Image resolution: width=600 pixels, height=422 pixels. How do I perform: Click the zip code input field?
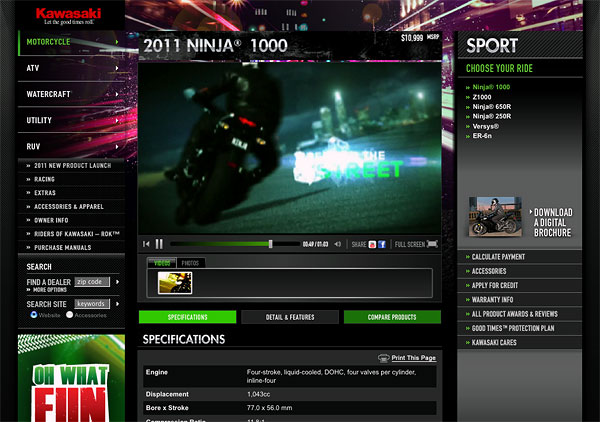(92, 282)
